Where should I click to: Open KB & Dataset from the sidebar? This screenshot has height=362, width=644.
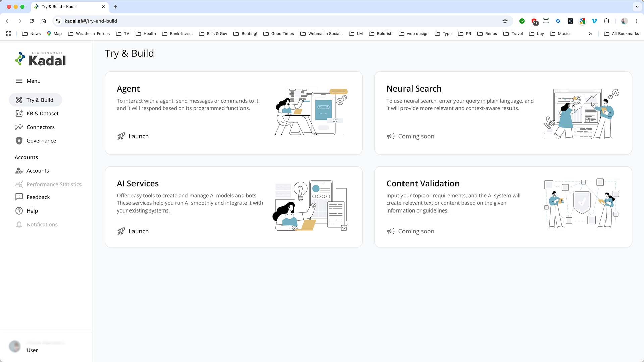coord(42,113)
